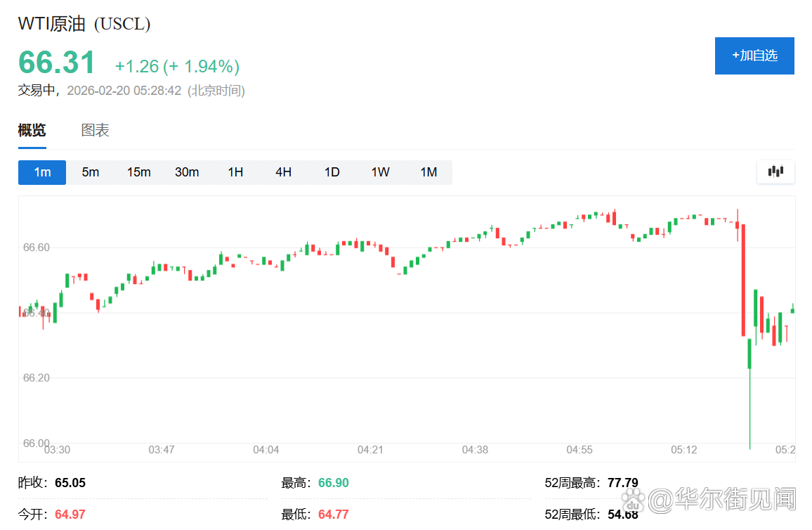Select the 1m timeframe

coord(42,172)
